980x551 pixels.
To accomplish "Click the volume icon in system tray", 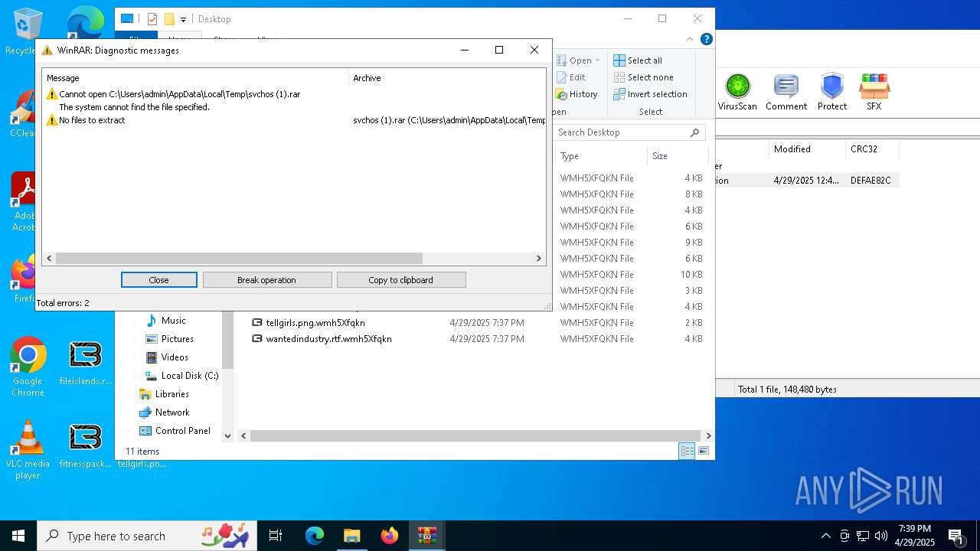I will [881, 536].
